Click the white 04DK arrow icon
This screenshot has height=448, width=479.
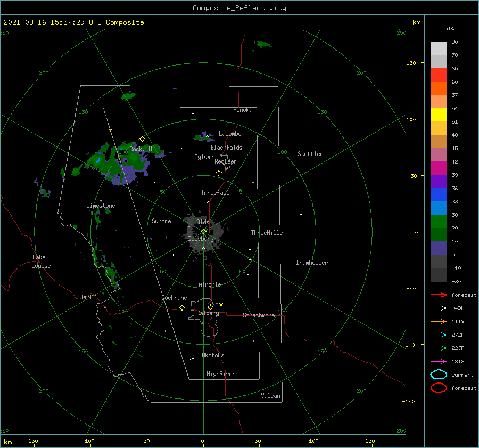(439, 308)
